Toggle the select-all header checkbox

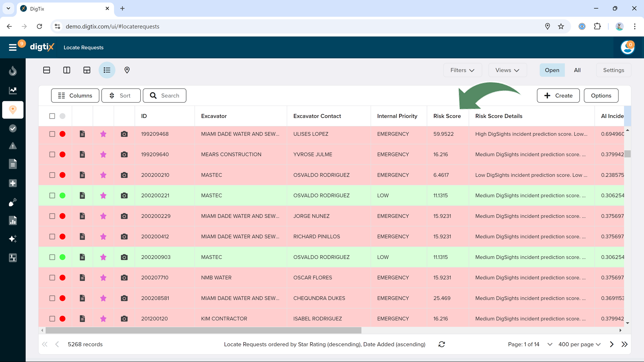(52, 116)
